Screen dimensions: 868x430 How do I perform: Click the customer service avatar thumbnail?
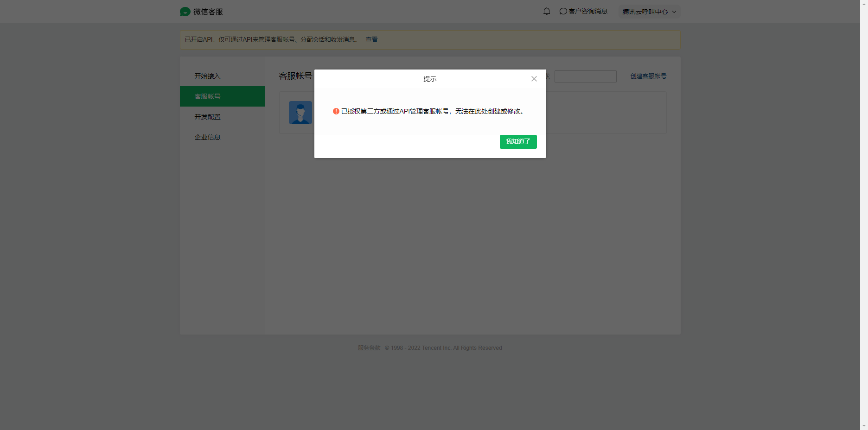coord(300,113)
